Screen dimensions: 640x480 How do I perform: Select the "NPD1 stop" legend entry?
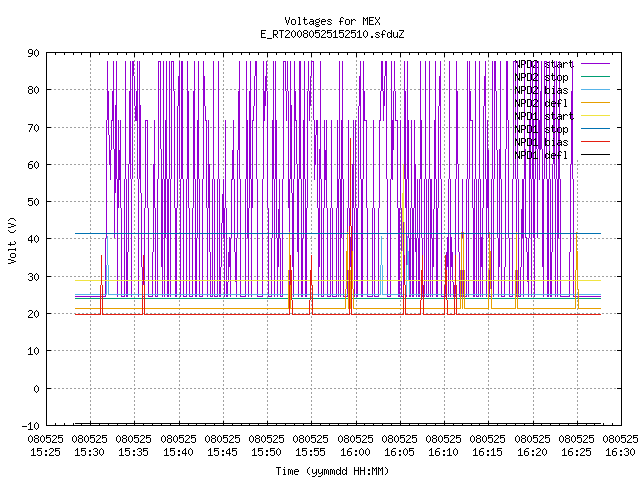coord(541,129)
